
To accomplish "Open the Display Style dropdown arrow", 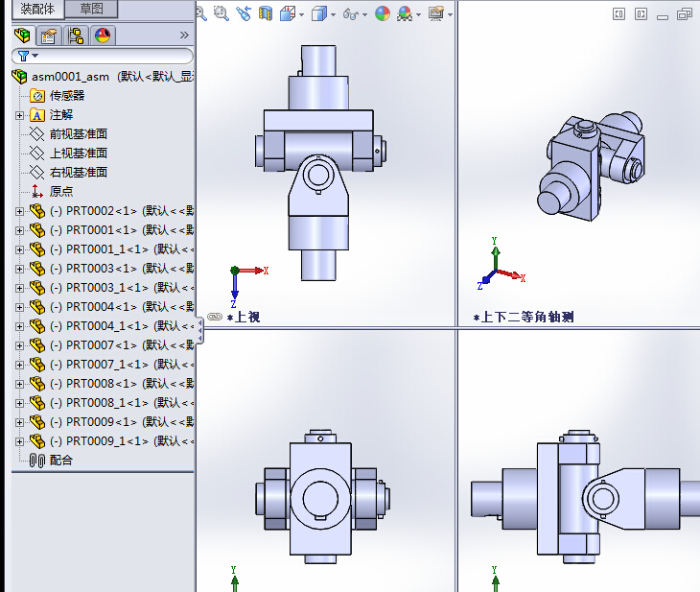I will [x=334, y=14].
